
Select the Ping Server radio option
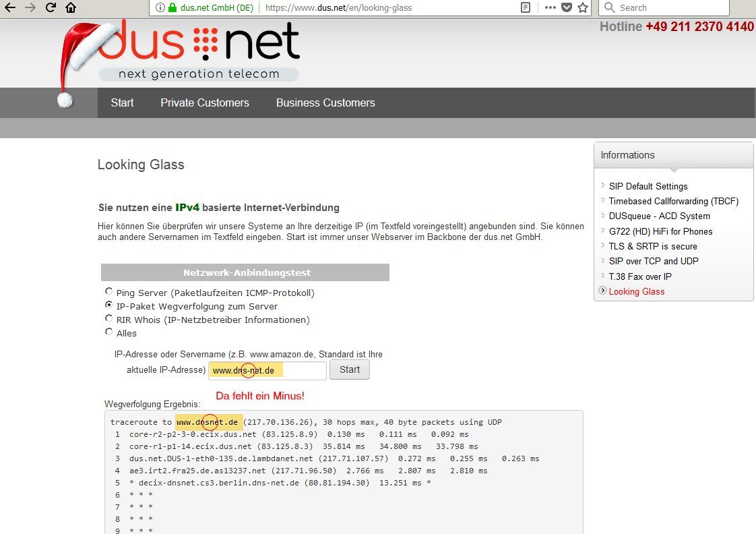click(109, 292)
